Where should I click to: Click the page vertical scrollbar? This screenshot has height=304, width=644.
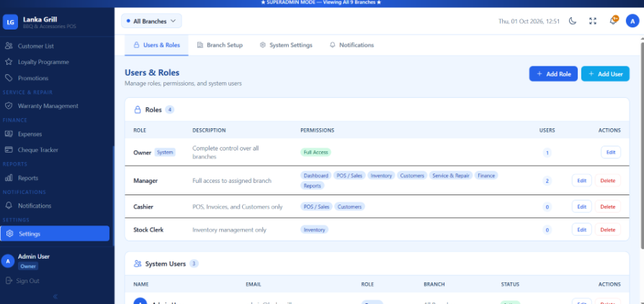click(x=642, y=144)
